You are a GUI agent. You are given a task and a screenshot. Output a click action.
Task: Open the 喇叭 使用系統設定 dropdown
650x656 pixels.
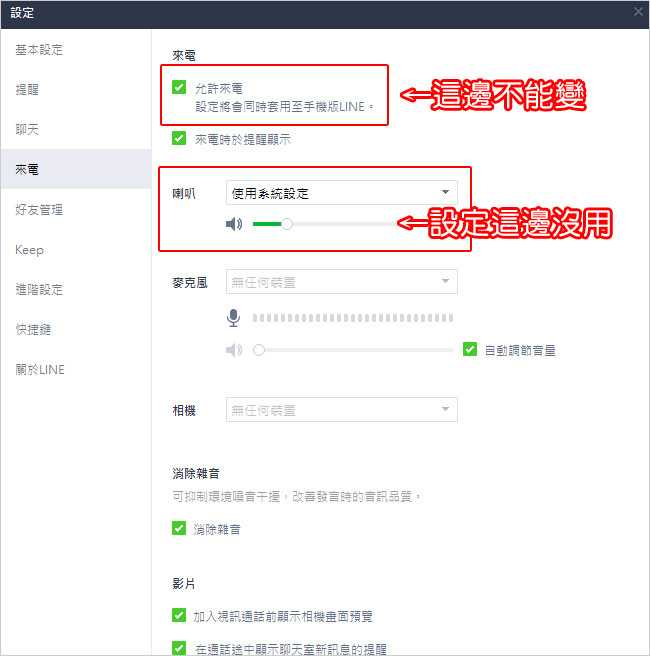click(341, 193)
